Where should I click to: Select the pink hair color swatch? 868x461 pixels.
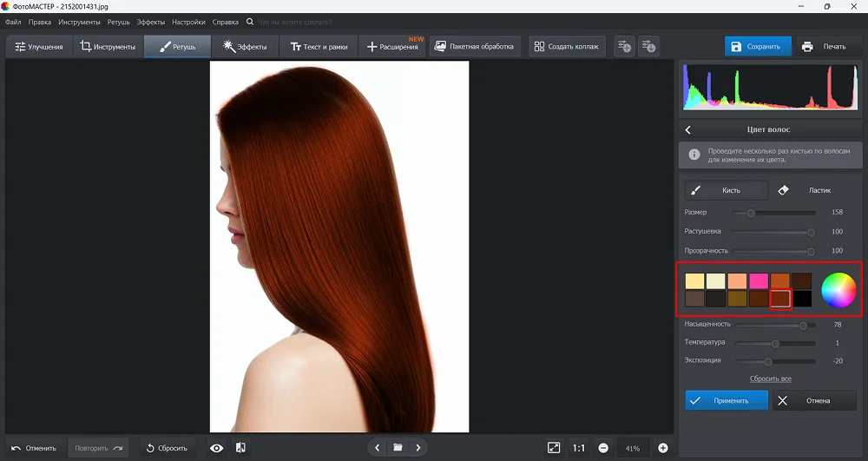[x=759, y=280]
